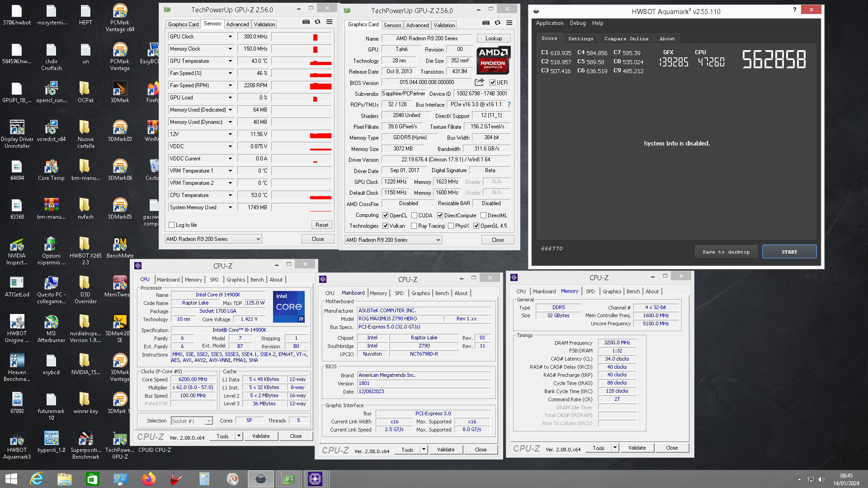Image resolution: width=868 pixels, height=488 pixels.
Task: Click the refresh icon in right GPU-Z window
Action: point(498,23)
